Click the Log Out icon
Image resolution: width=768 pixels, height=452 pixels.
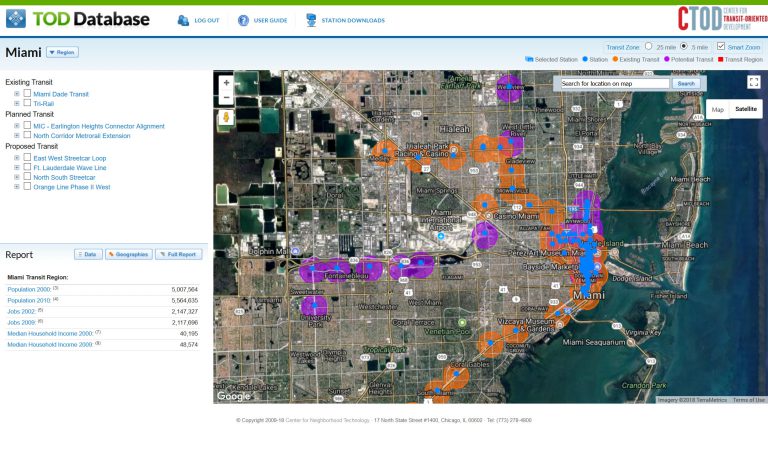point(183,20)
